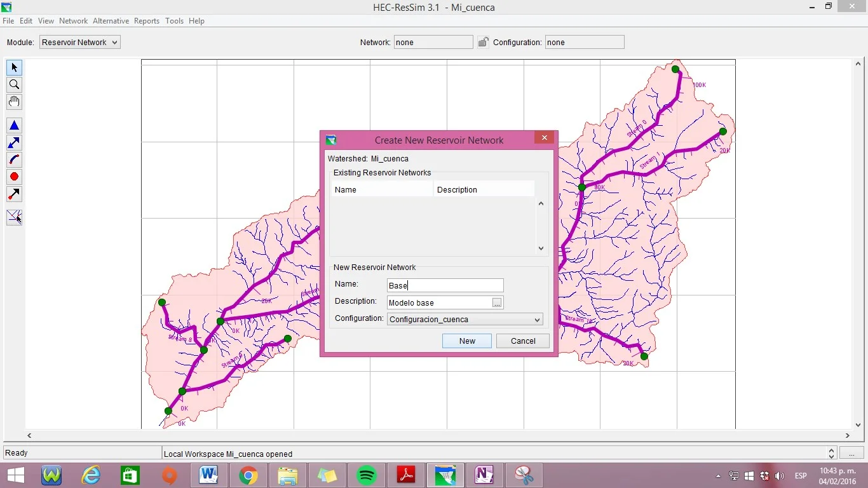Click the Dropbox tray icon
The width and height of the screenshot is (868, 488).
click(764, 476)
